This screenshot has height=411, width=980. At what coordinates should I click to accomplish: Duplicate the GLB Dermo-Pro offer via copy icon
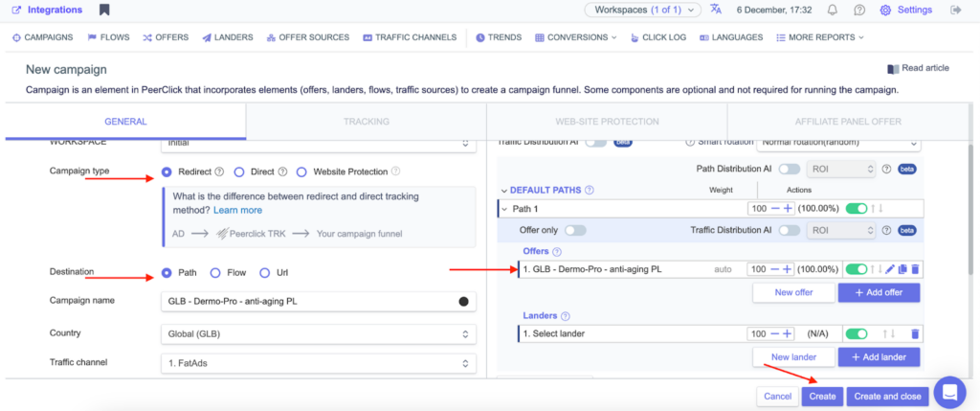tap(902, 269)
